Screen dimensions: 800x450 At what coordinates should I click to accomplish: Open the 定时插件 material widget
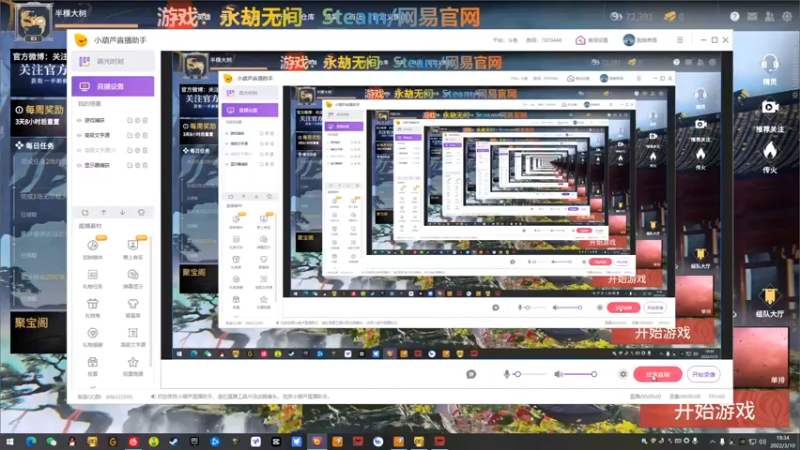click(93, 248)
